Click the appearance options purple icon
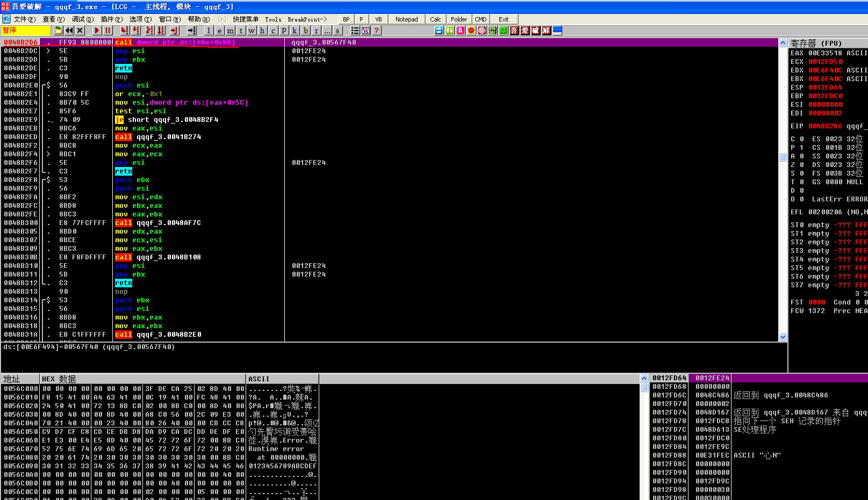The image size is (868, 500). (x=366, y=31)
